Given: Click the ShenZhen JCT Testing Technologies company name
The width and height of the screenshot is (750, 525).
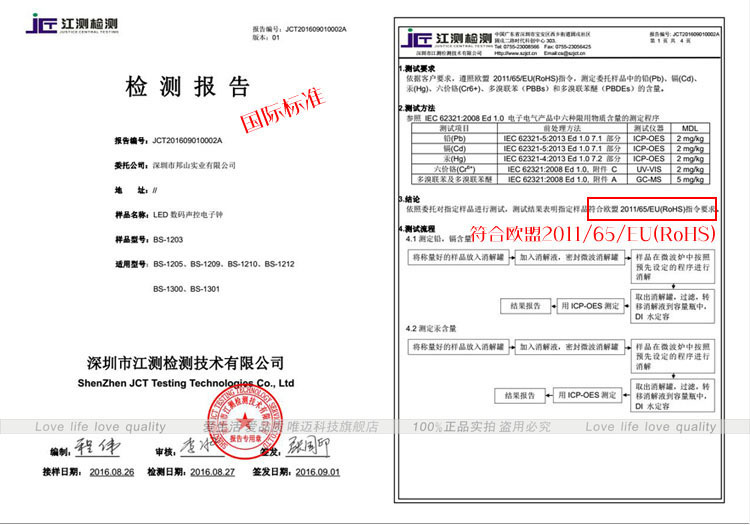Looking at the screenshot, I should (x=186, y=383).
